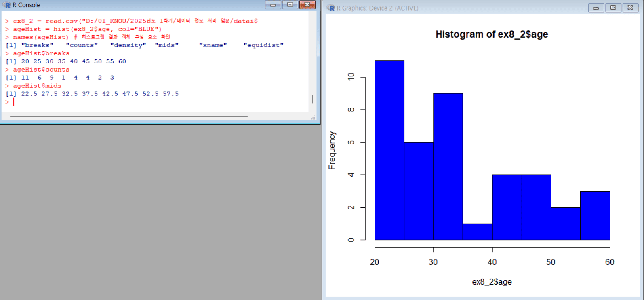
Task: Click the R Graphics window icon
Action: pos(331,8)
